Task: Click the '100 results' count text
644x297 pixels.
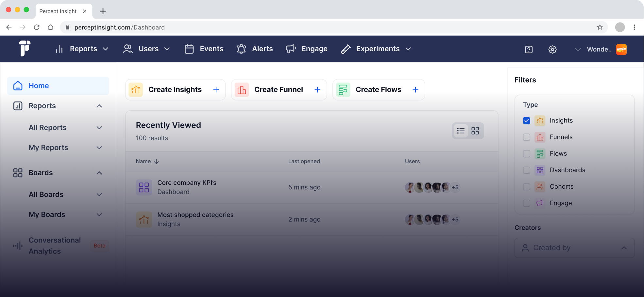Action: 152,138
